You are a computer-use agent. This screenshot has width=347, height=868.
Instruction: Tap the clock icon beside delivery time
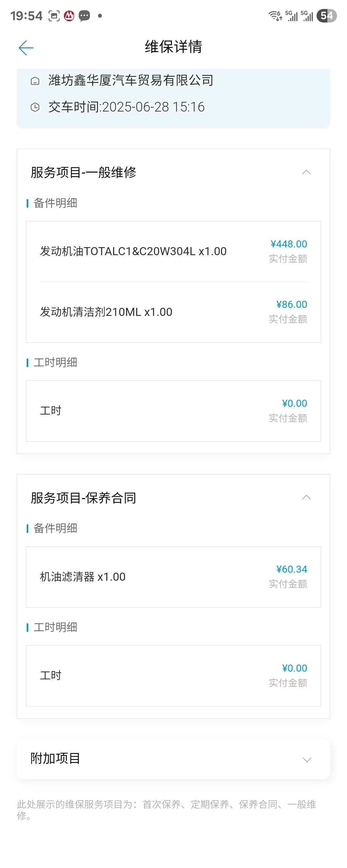[35, 107]
